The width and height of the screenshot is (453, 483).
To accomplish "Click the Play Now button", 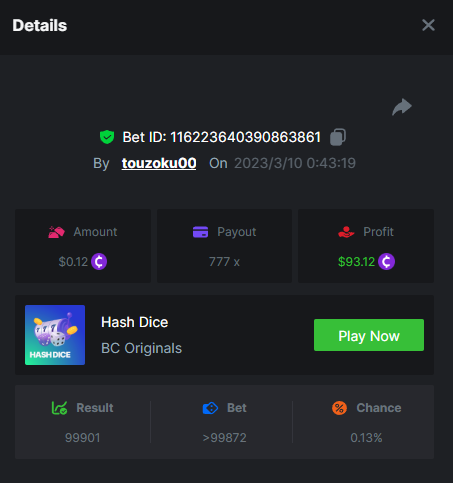I will (369, 335).
